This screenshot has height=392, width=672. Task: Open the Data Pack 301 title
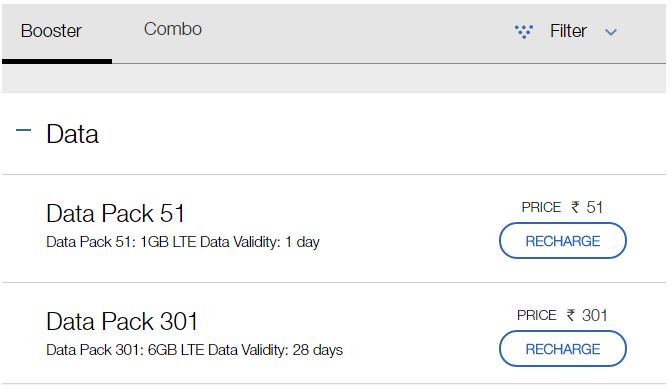click(122, 321)
